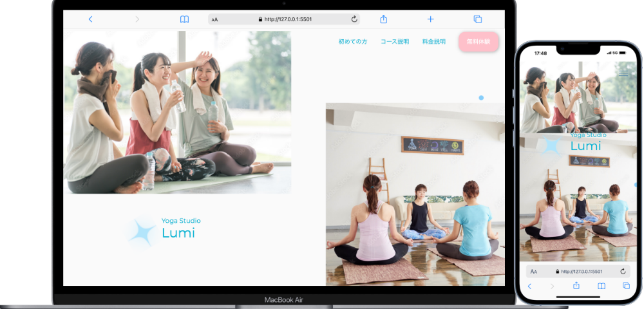Show tab overview in the MacBook browser

pyautogui.click(x=478, y=19)
